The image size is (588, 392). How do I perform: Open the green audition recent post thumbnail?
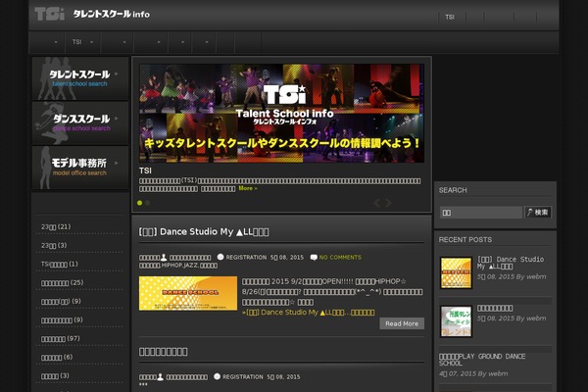[x=456, y=321]
